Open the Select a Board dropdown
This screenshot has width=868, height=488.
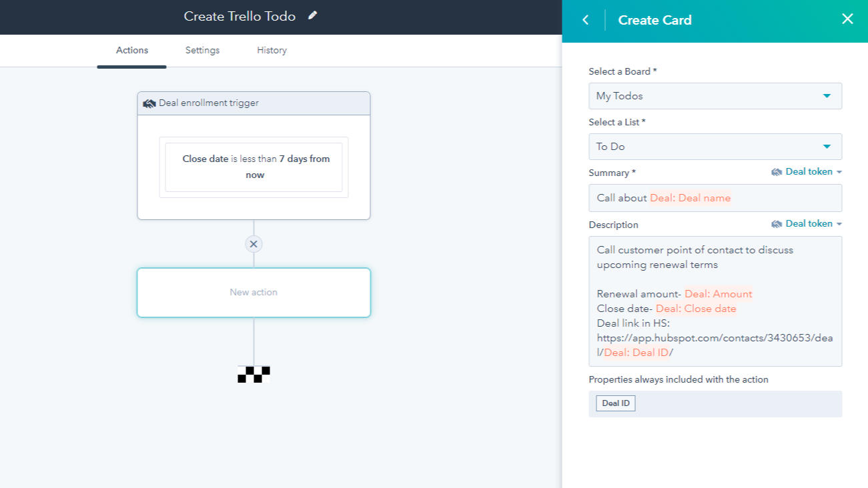point(715,96)
